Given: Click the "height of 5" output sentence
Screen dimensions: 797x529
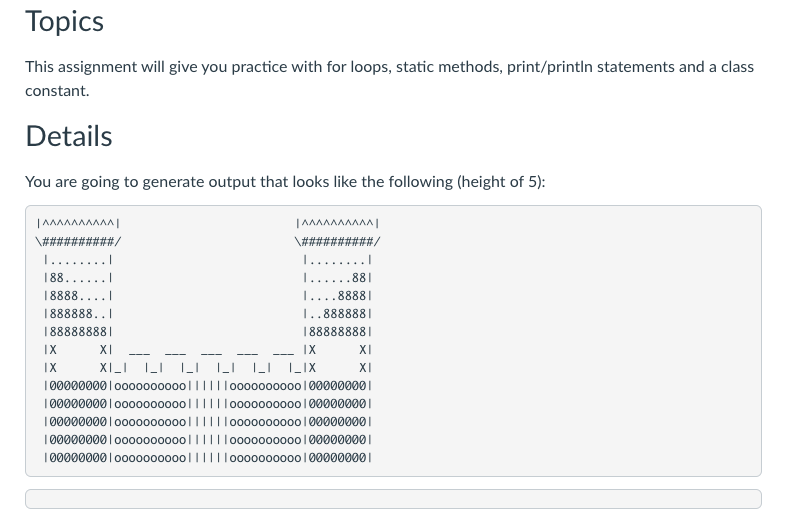Looking at the screenshot, I should pyautogui.click(x=285, y=181).
